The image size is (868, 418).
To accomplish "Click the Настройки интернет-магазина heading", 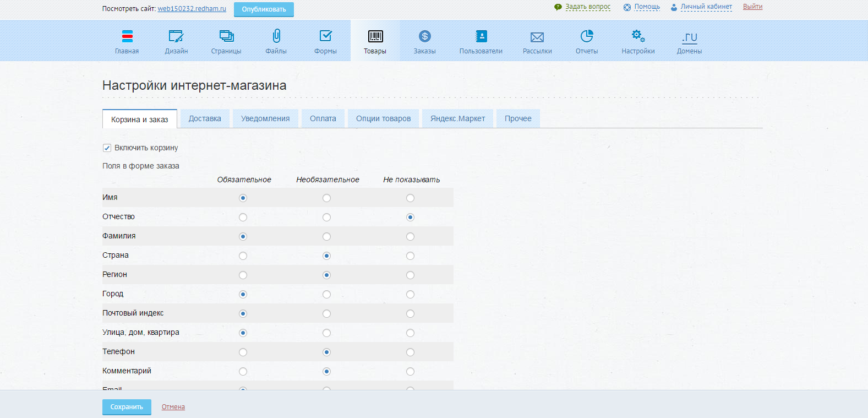I will click(x=194, y=85).
